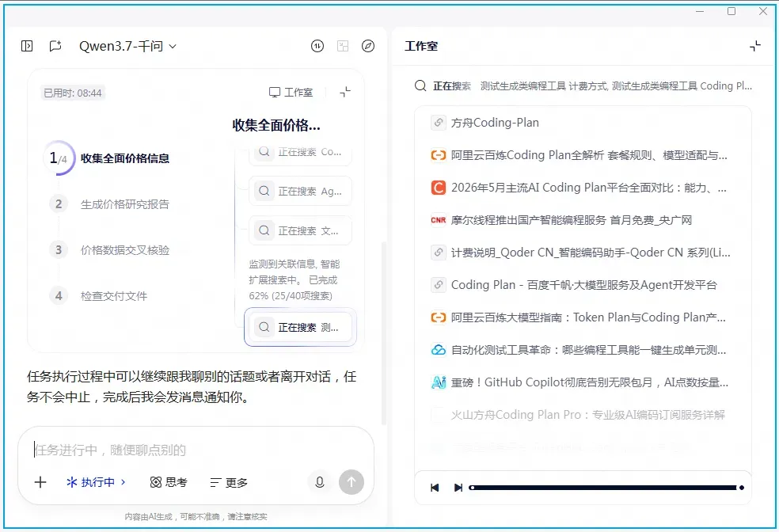Open the 正在搜索 文... search item
Image resolution: width=779 pixels, height=532 pixels.
coord(300,230)
